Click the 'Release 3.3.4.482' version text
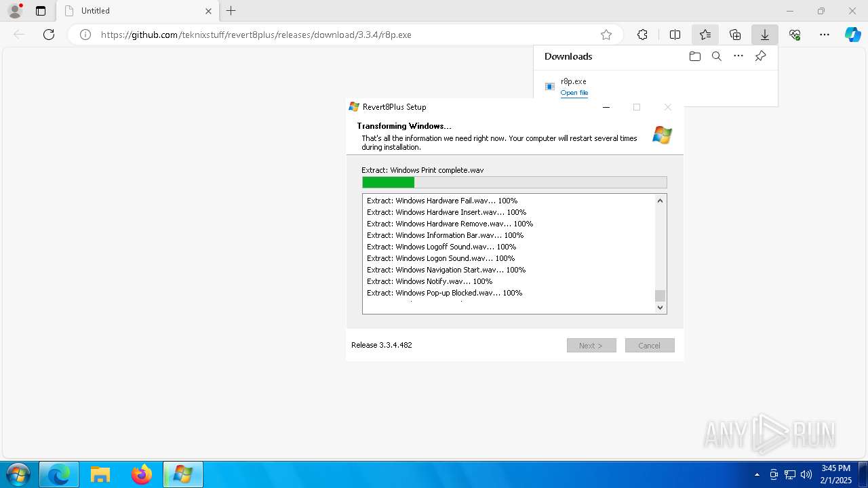The width and height of the screenshot is (868, 488). click(x=382, y=345)
